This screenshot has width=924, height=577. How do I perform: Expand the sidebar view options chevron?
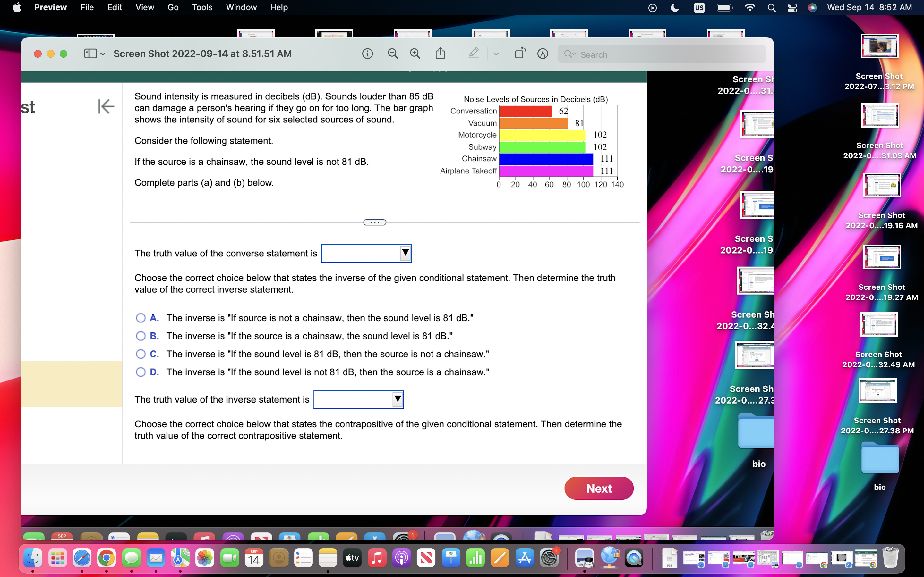(x=103, y=54)
